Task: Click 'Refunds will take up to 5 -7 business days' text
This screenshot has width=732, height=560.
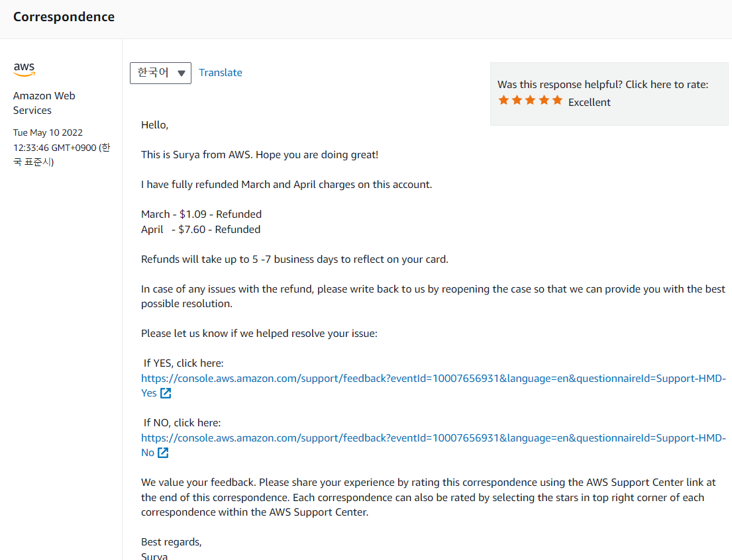Action: pos(295,259)
